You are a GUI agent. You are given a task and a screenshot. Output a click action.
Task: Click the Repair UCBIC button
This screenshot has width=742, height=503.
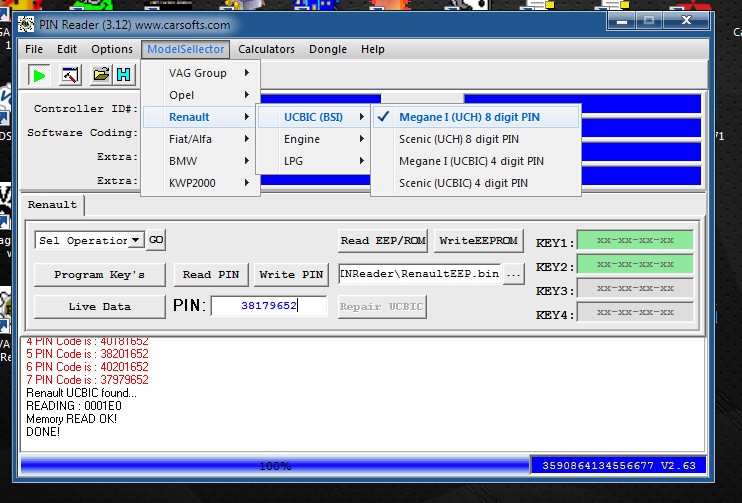click(382, 307)
